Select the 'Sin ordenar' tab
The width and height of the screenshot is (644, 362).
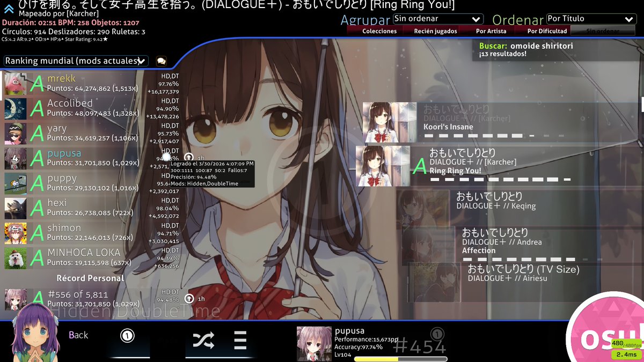(x=603, y=31)
